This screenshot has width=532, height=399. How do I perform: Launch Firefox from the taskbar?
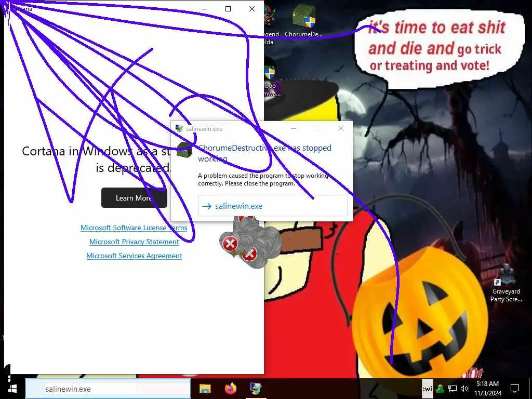tap(231, 389)
